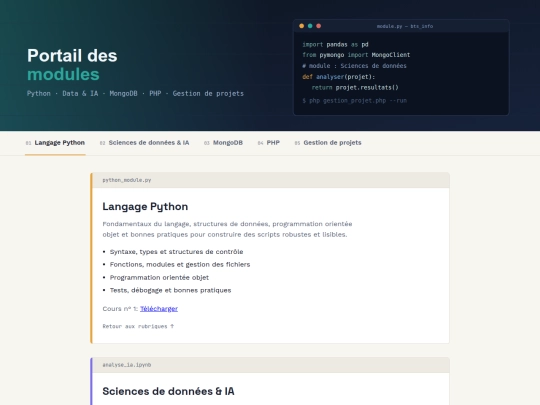Select the MongoDB tab
Viewport: 540px width, 405px height.
coord(223,143)
